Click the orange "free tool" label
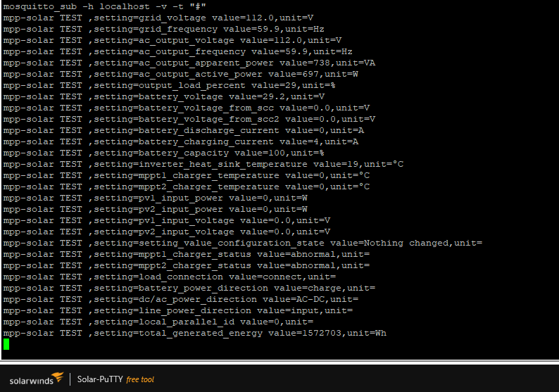The image size is (559, 392). click(140, 379)
